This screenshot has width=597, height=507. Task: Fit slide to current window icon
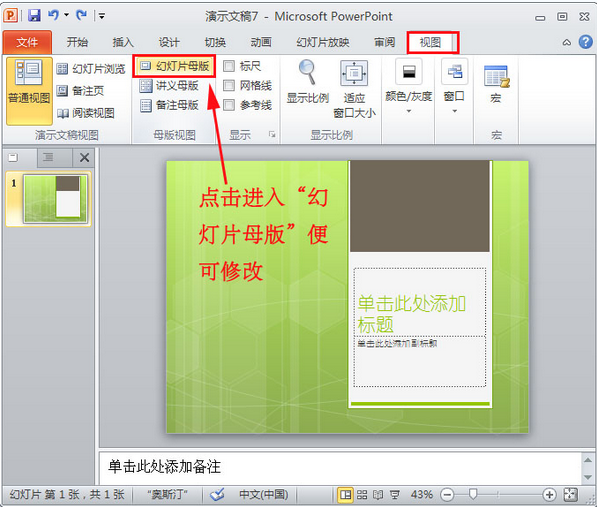click(x=570, y=495)
